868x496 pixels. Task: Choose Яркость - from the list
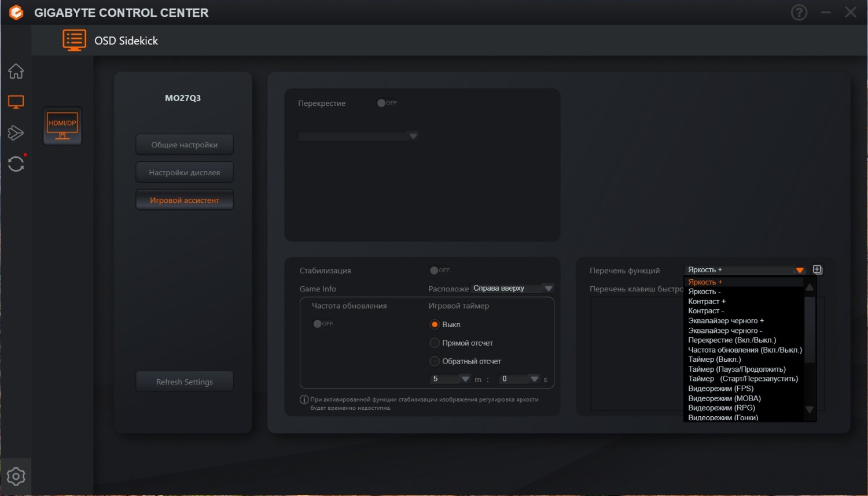tap(744, 292)
